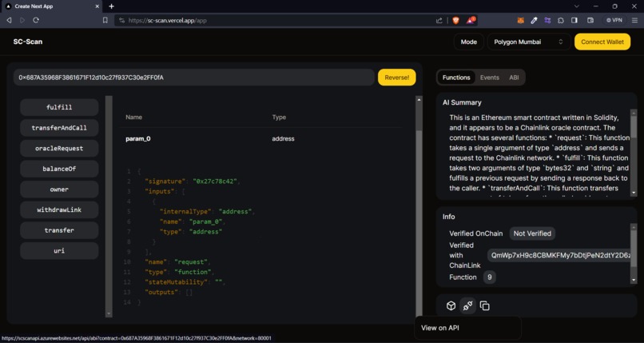
Task: Open Brave Rewards triangle icon
Action: [471, 20]
